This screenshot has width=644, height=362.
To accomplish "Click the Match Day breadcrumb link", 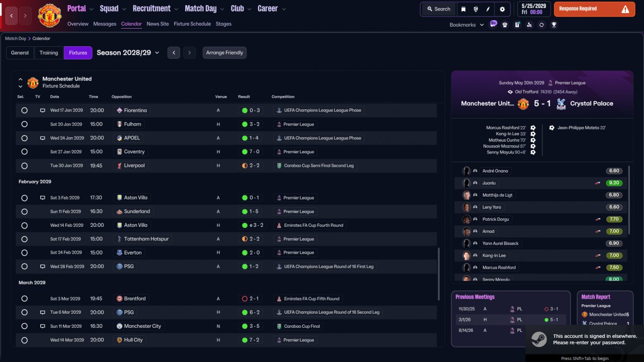I will click(16, 38).
